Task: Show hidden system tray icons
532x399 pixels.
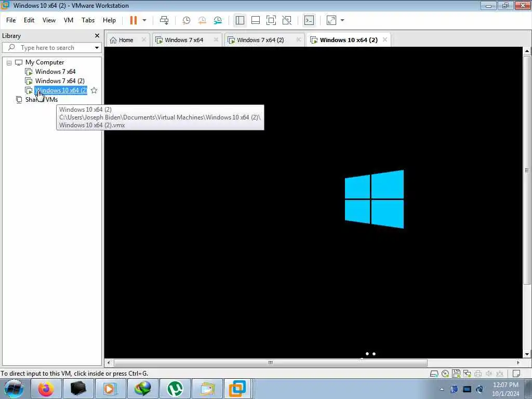Action: 442,390
